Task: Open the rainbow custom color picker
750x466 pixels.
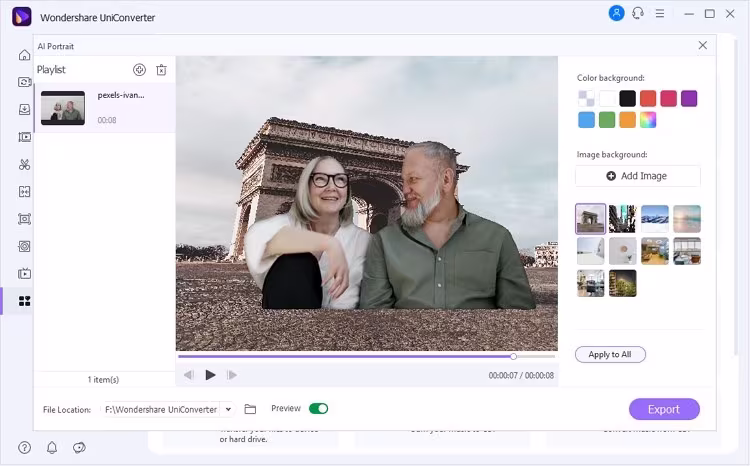Action: click(x=648, y=120)
